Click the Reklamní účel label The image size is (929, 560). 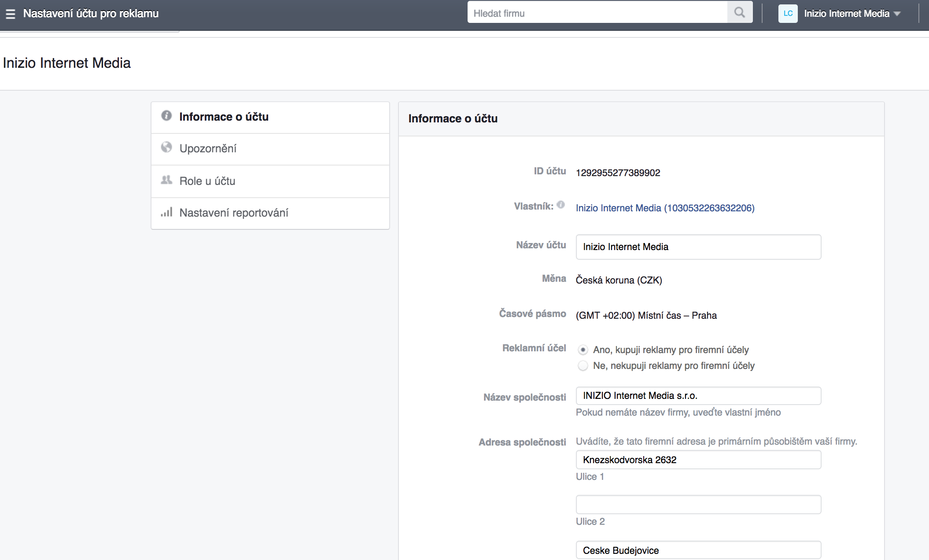click(535, 348)
